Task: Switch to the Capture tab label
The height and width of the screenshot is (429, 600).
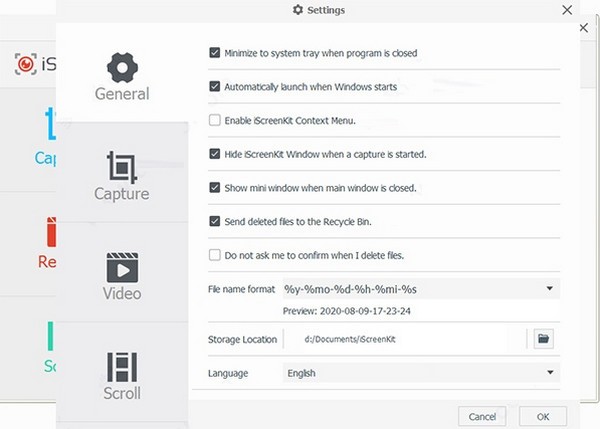Action: click(x=122, y=194)
